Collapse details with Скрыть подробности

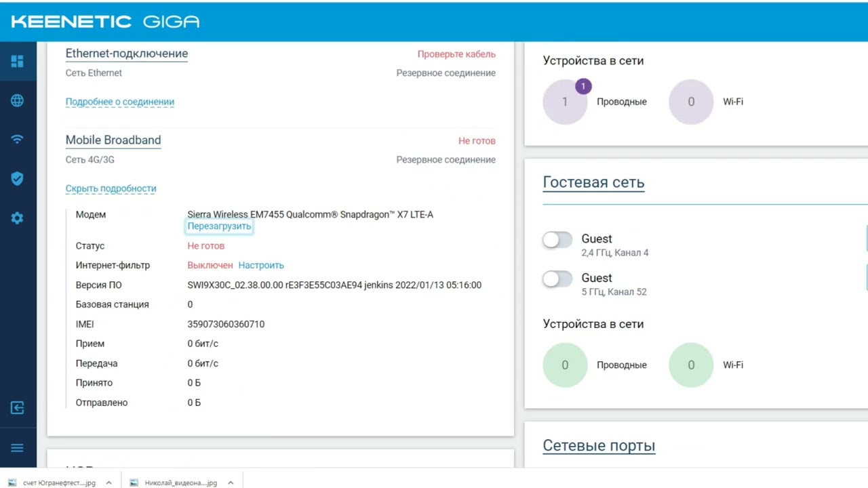(x=111, y=188)
